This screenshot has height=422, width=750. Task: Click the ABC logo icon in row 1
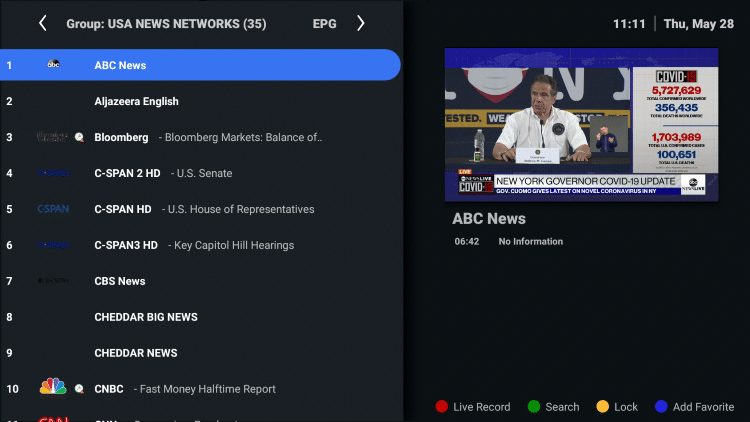(x=53, y=64)
